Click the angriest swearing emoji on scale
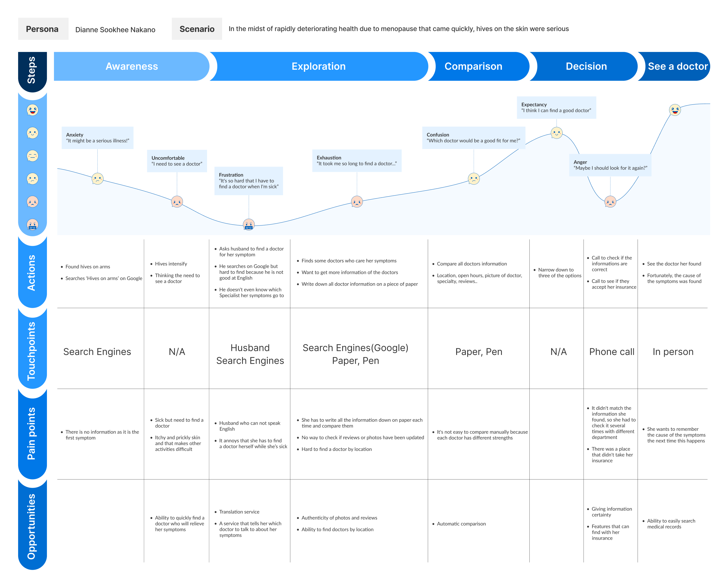Screen dimensions: 728x586 click(x=32, y=225)
